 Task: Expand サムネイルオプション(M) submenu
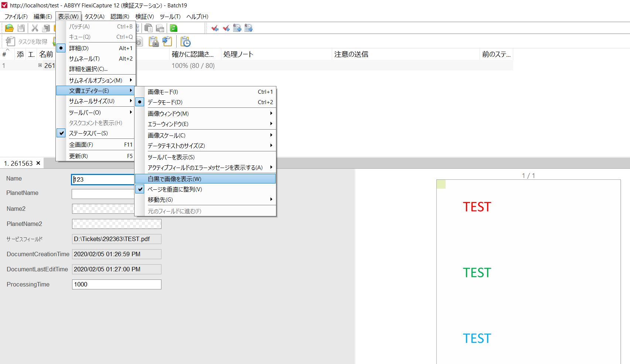pyautogui.click(x=96, y=80)
